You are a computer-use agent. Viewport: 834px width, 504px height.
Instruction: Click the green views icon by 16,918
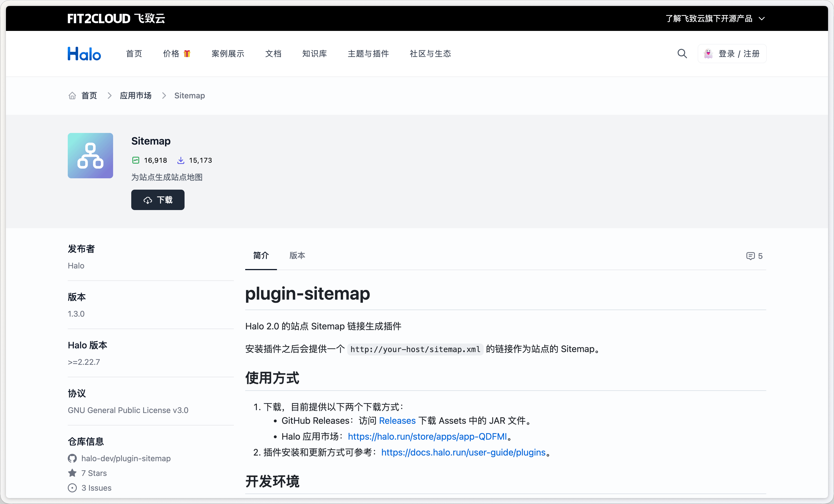coord(136,160)
